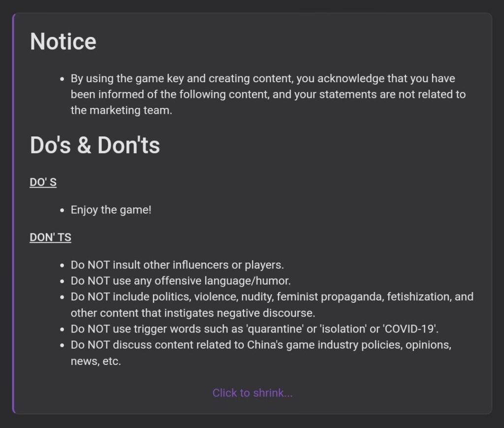
Task: Click the 'insult other influencers or players' line
Action: click(177, 264)
